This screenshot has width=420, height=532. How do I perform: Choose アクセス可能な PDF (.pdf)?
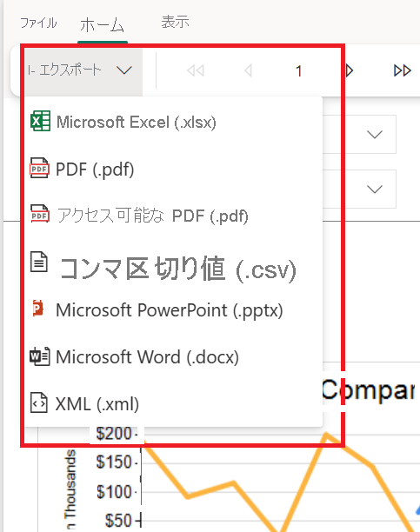coord(173,216)
